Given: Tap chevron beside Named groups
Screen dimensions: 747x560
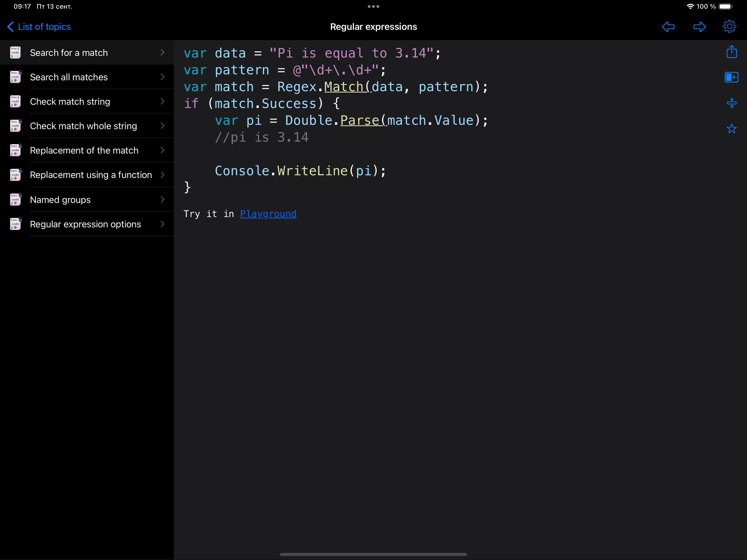Looking at the screenshot, I should (162, 199).
